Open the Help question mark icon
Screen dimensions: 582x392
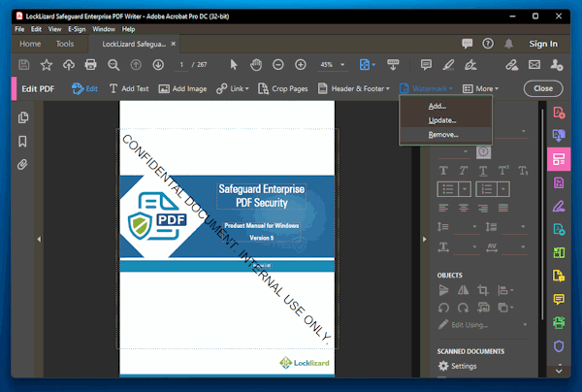click(x=488, y=44)
